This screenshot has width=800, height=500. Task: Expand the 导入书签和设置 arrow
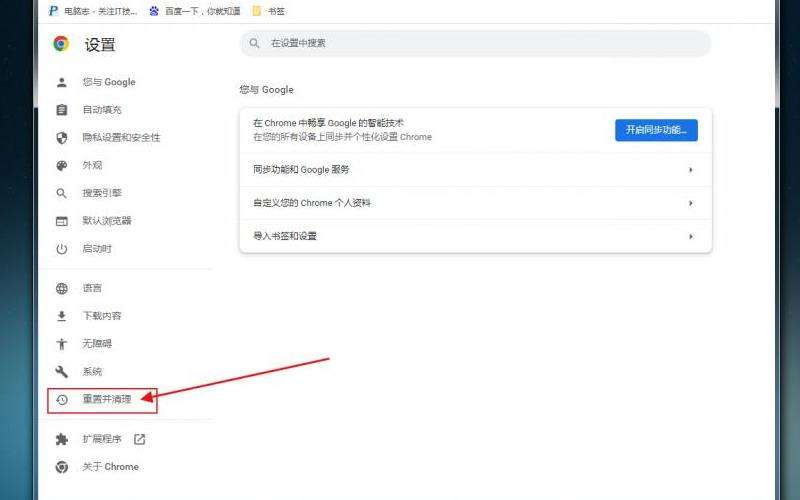(690, 236)
